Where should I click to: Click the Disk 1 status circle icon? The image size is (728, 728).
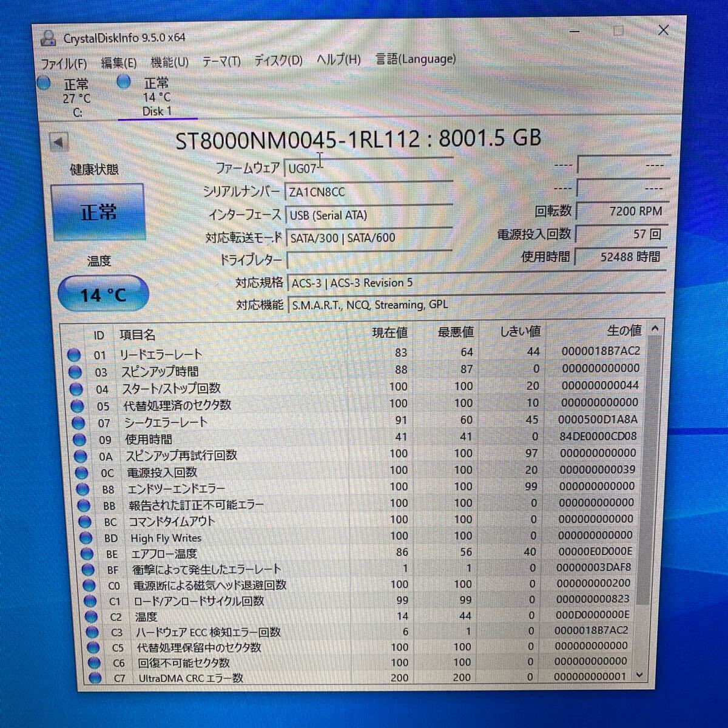coord(124,81)
